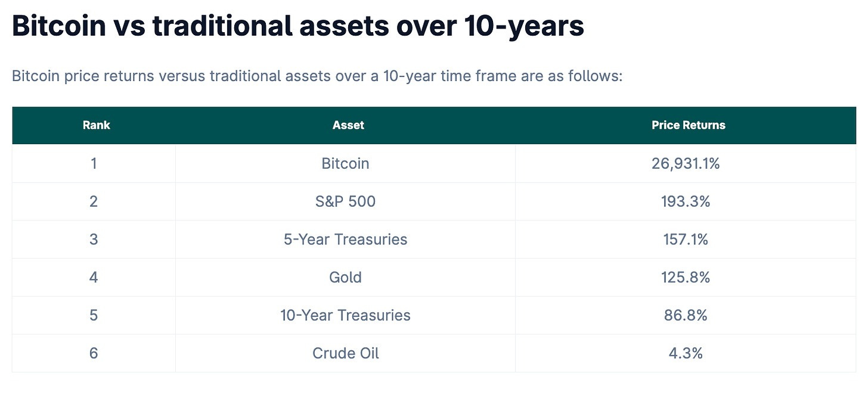Screen dimensions: 868x404
Task: Select the 5-Year Treasuries cell
Action: click(345, 240)
